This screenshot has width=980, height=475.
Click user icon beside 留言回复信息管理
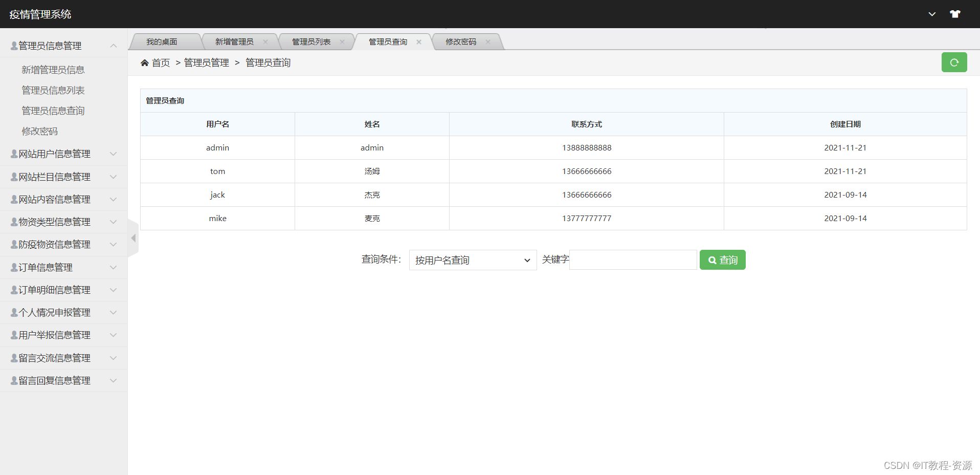pyautogui.click(x=14, y=380)
